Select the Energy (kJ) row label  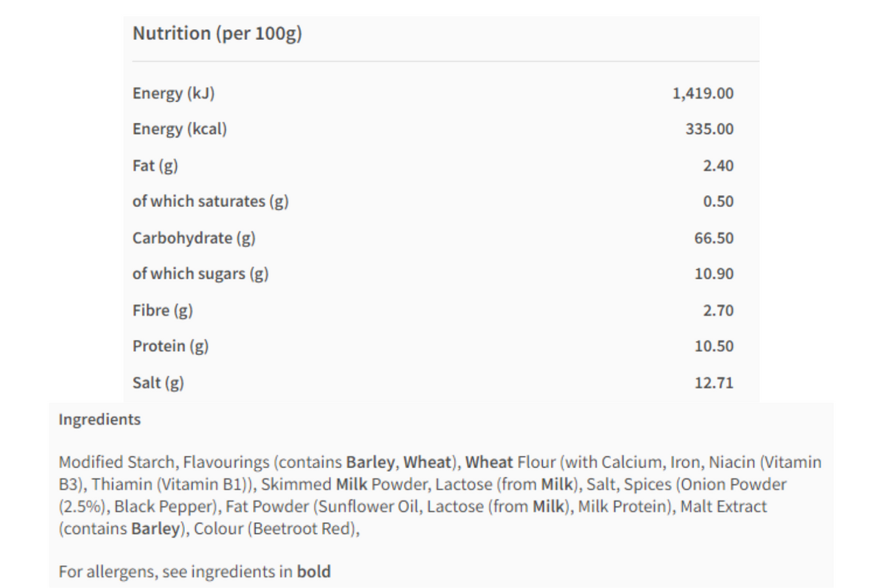point(173,93)
